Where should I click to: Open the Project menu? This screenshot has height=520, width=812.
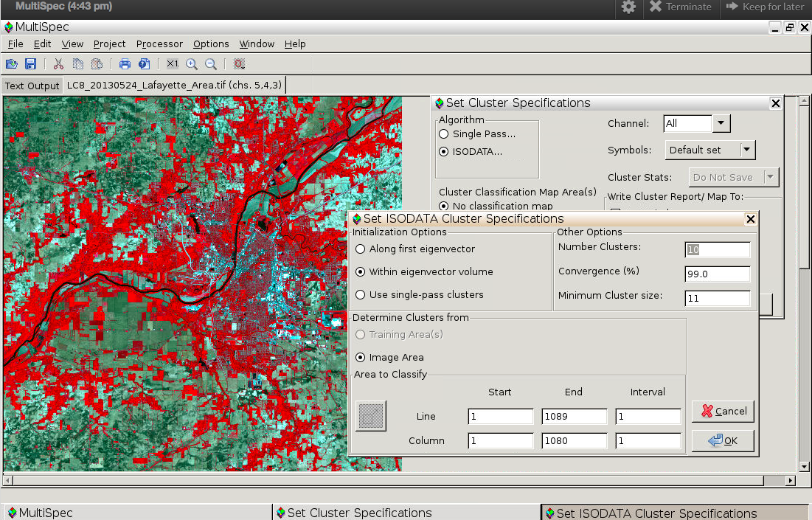tap(109, 44)
